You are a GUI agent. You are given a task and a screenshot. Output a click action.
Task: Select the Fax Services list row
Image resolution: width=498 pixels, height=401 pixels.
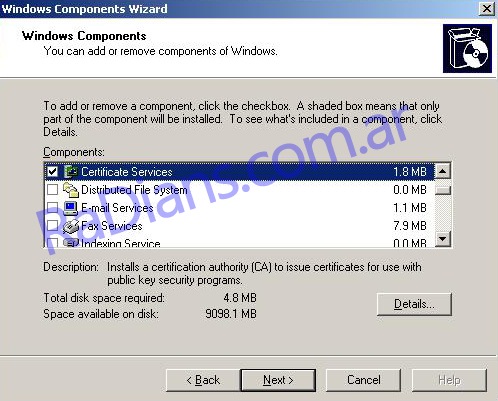(239, 226)
